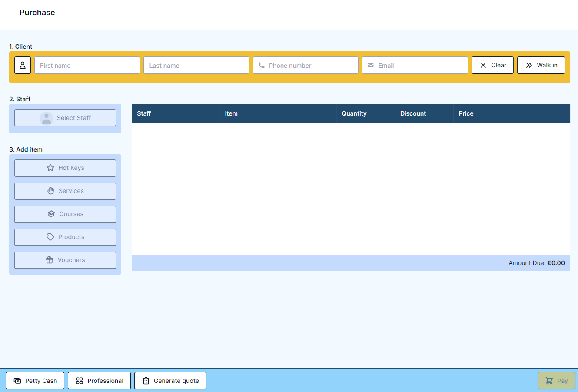Add an item from Products

65,237
